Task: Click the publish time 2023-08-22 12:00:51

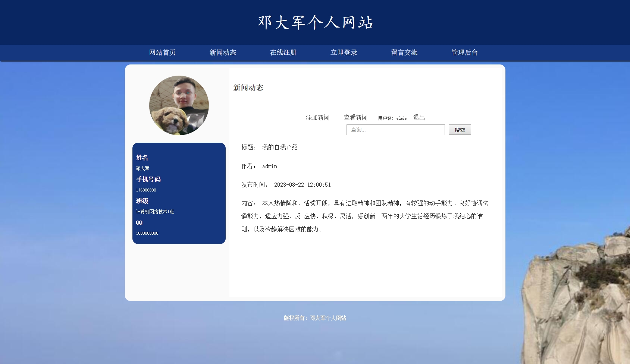Action: pyautogui.click(x=302, y=185)
